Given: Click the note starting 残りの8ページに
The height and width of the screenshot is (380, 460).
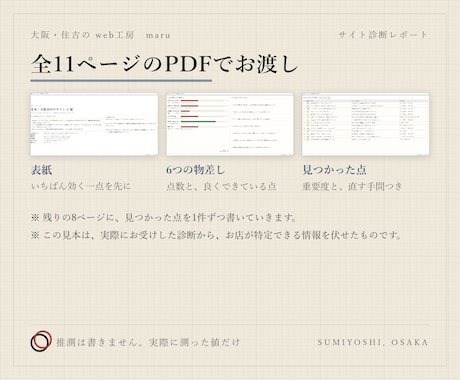Looking at the screenshot, I should coord(164,218).
